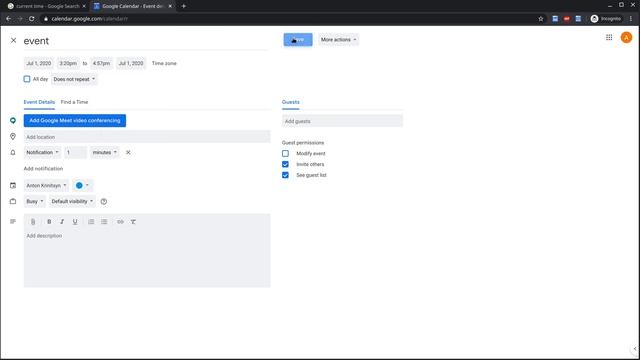Insert a bulleted list
640x360 pixels.
click(104, 222)
